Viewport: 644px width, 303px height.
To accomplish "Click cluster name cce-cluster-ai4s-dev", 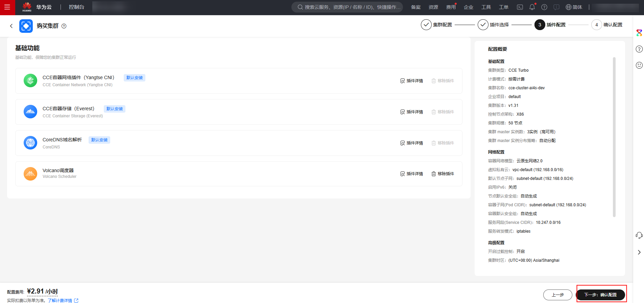I will [x=527, y=88].
